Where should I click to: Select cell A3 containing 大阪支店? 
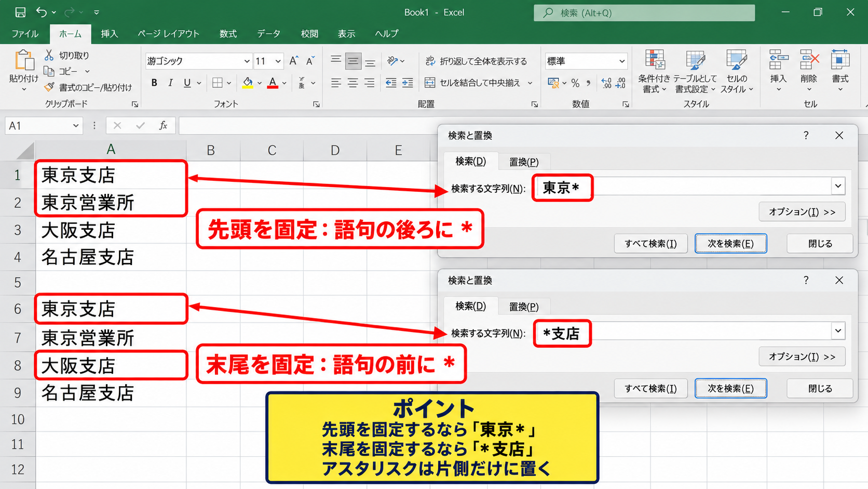pos(111,230)
